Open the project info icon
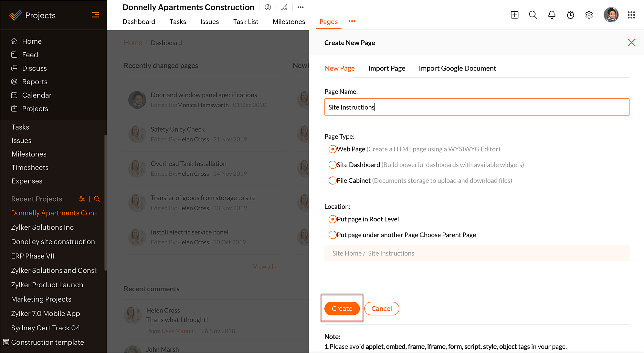The image size is (644, 353). 268,7
